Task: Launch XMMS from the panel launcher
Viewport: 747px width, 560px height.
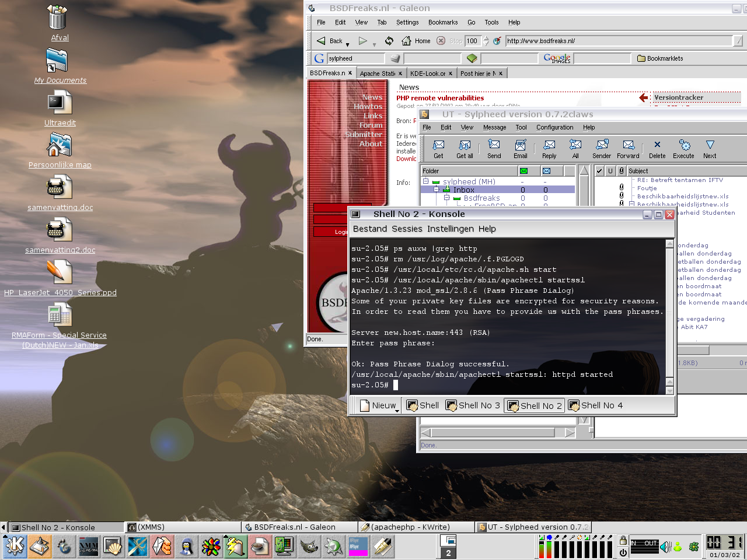Action: (89, 547)
